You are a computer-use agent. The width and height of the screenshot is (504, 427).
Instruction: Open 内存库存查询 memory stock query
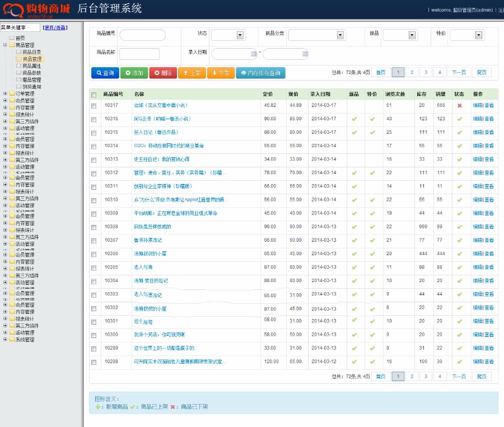pos(262,73)
